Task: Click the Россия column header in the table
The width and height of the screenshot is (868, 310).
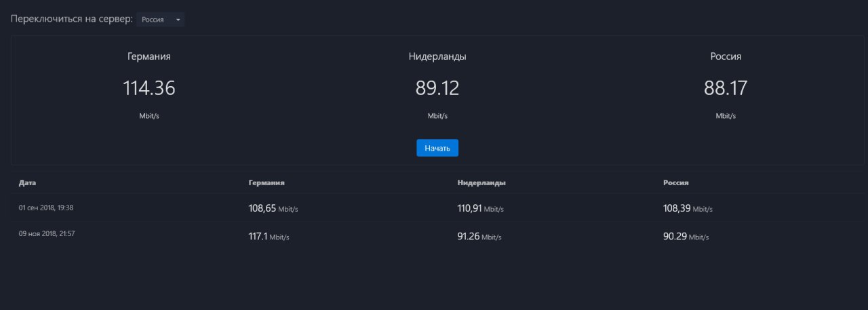Action: (x=676, y=183)
